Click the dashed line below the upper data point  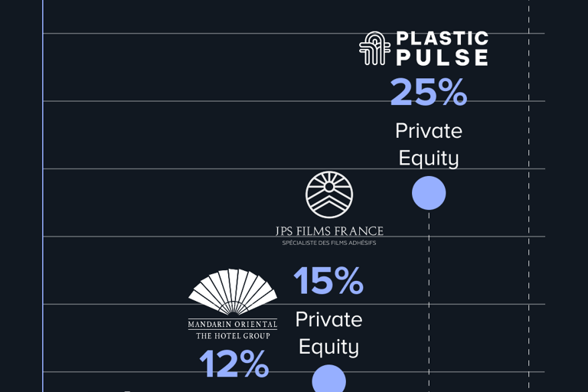pos(429,302)
